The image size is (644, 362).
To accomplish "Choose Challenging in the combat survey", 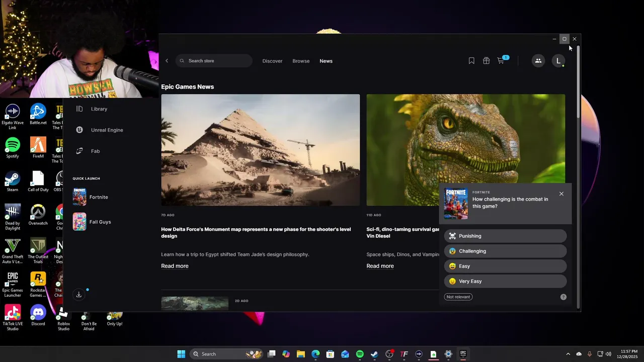I will (505, 251).
